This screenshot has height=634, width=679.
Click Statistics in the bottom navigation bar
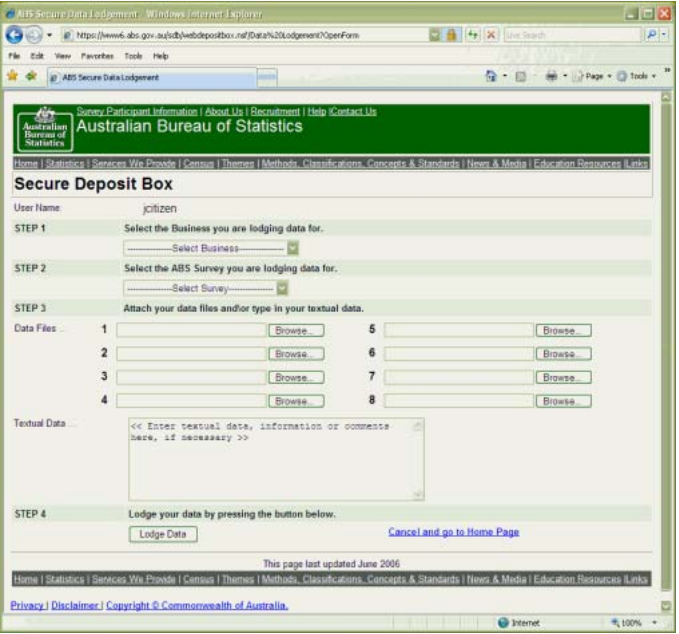[65, 579]
